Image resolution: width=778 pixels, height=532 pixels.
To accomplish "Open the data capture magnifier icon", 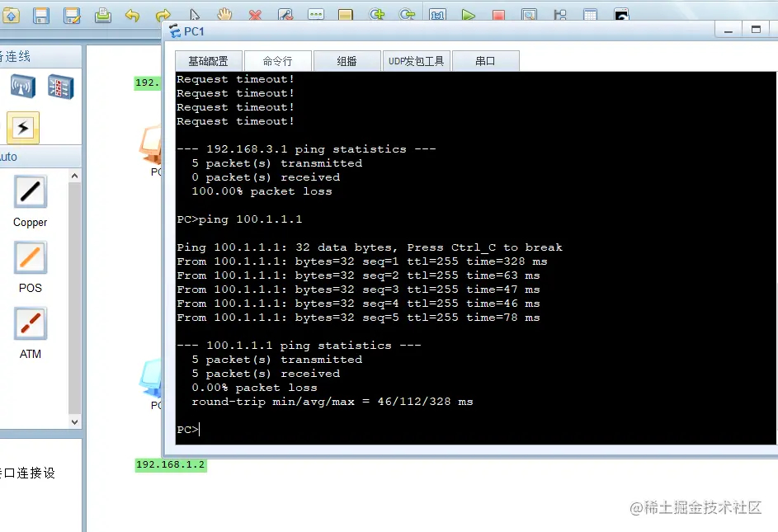I will pos(530,15).
